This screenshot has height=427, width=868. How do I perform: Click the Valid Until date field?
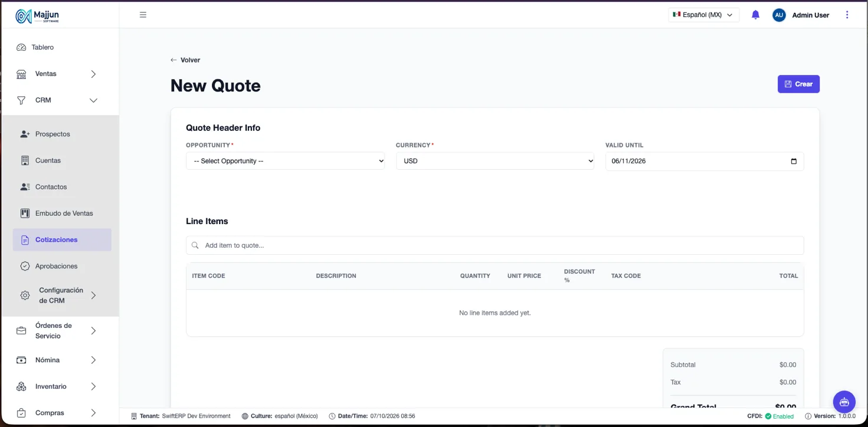705,162
